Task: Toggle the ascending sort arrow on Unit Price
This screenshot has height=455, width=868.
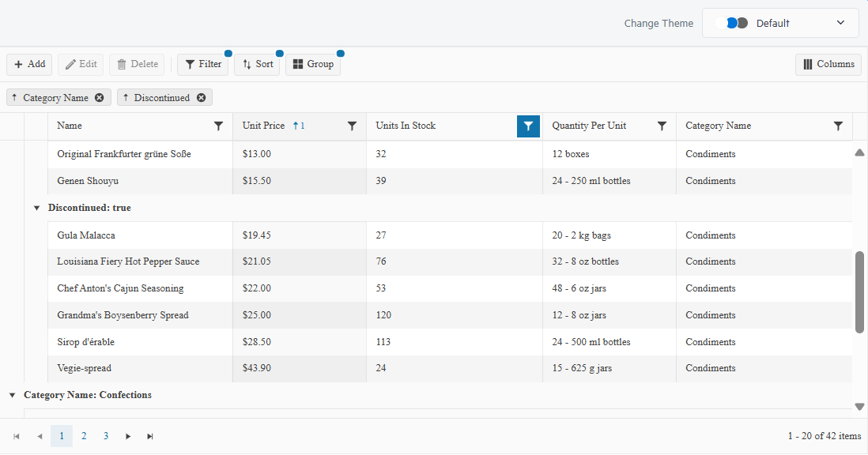Action: [x=294, y=125]
